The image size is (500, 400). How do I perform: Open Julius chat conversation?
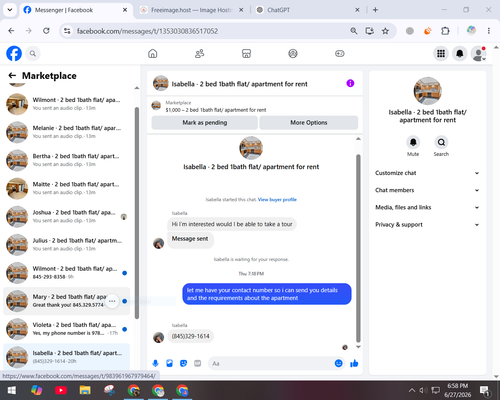67,244
